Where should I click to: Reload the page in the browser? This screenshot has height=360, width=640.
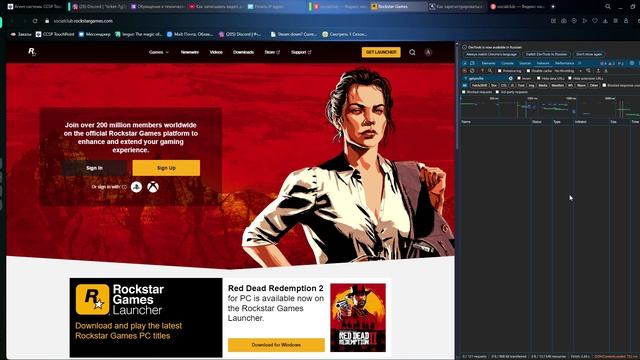35,21
